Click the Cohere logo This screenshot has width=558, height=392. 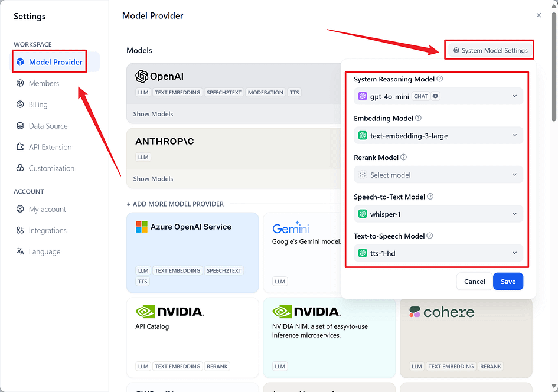[x=442, y=312]
